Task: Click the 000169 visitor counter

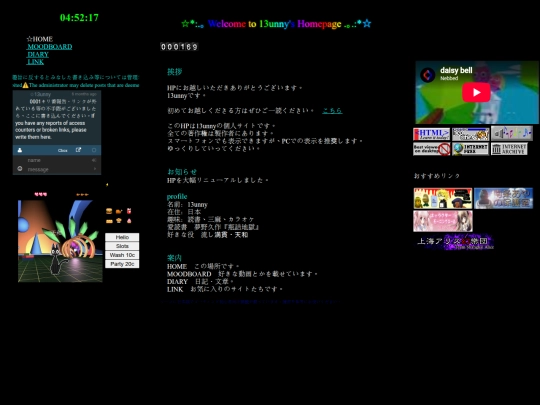Action: 179,46
